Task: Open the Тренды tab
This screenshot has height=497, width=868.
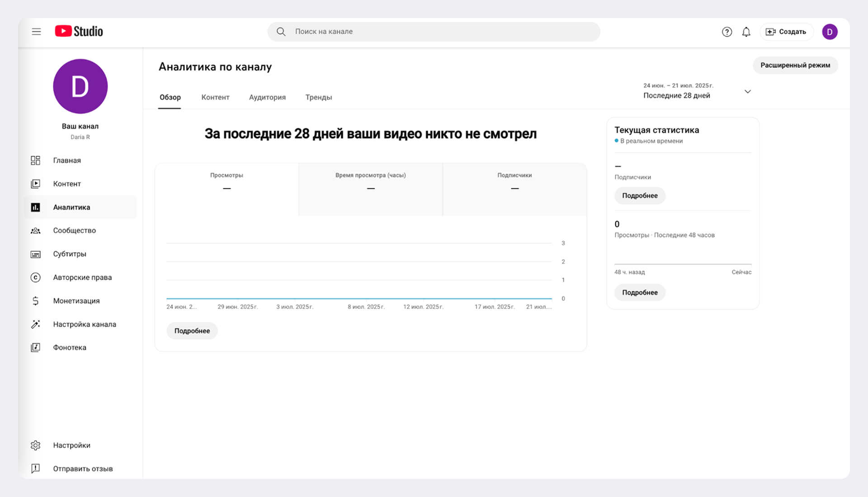Action: (318, 97)
